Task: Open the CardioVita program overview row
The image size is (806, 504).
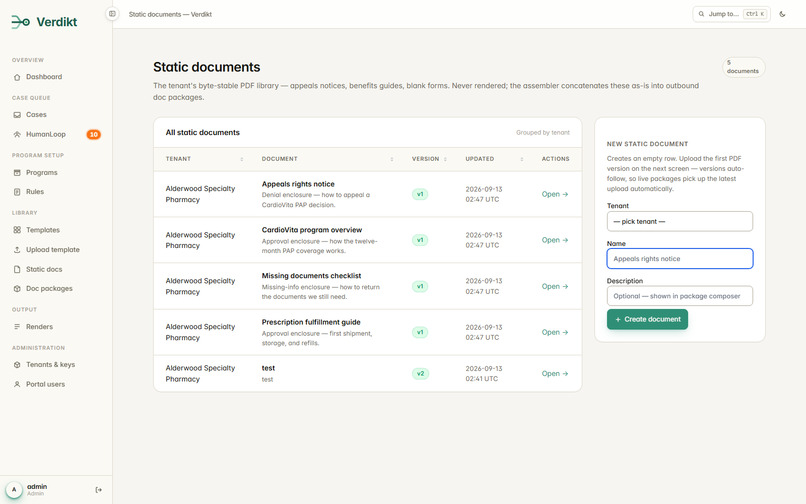Action: point(555,240)
